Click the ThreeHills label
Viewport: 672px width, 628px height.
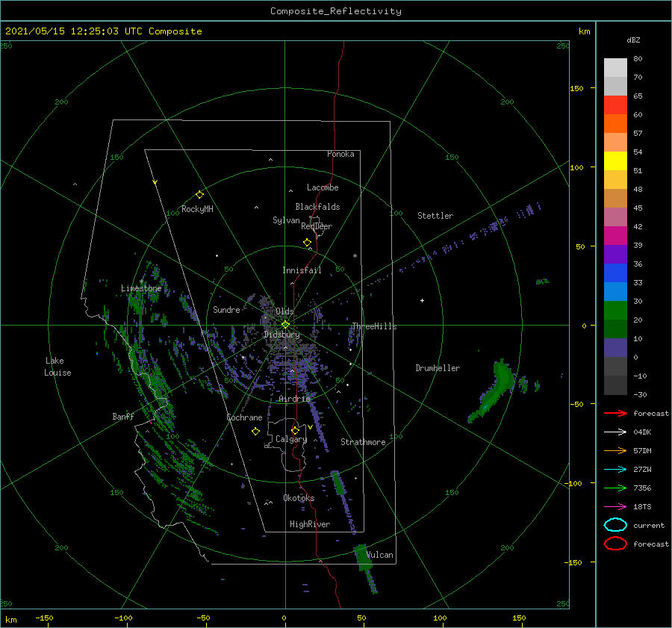[x=374, y=326]
